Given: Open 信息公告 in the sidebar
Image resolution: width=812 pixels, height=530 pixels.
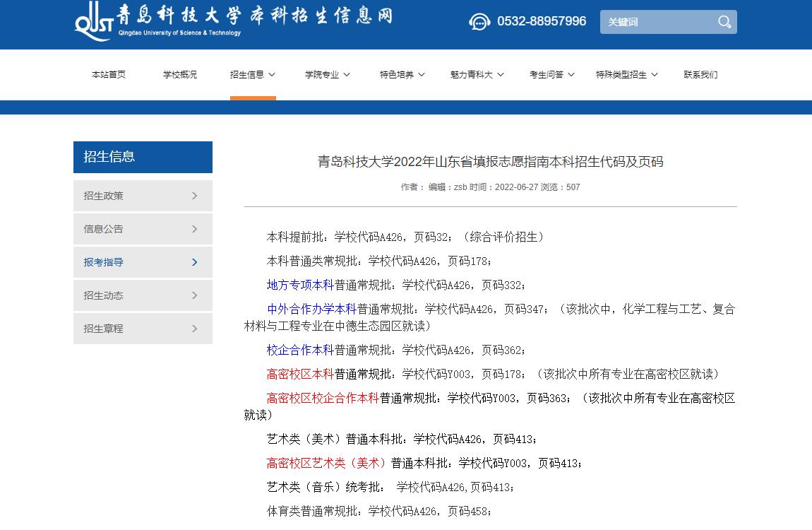Looking at the screenshot, I should (x=143, y=229).
